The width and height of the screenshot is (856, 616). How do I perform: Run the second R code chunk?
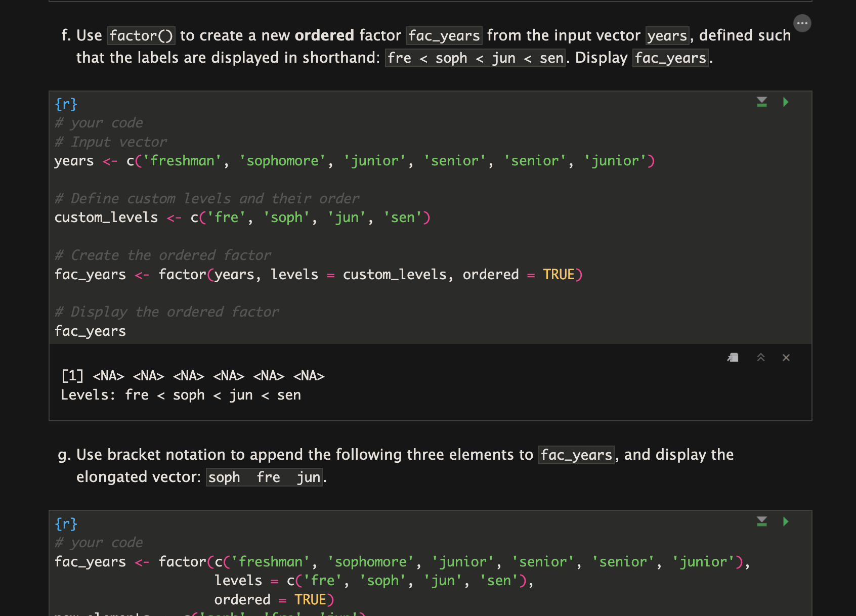click(x=785, y=522)
